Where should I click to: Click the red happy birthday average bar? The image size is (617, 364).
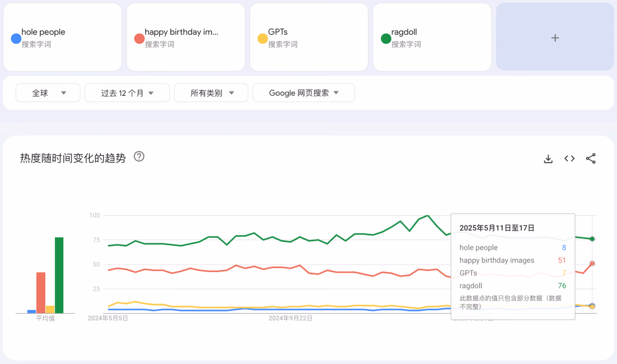(x=41, y=293)
